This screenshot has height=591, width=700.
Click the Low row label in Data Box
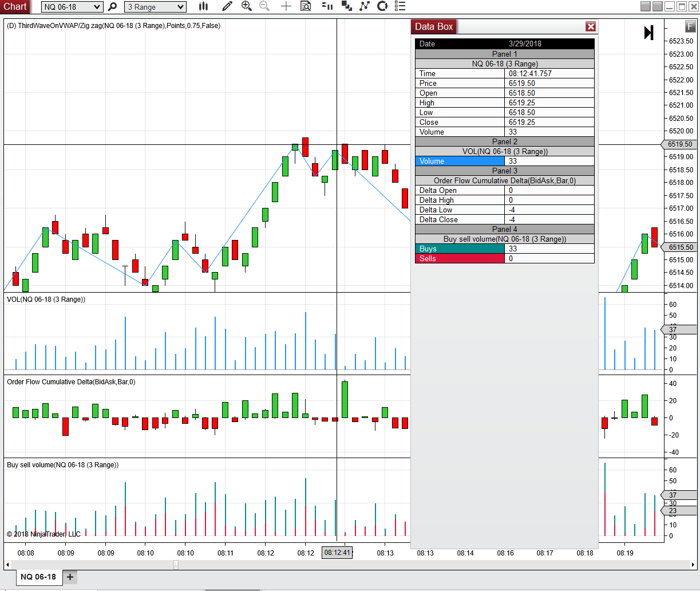426,112
